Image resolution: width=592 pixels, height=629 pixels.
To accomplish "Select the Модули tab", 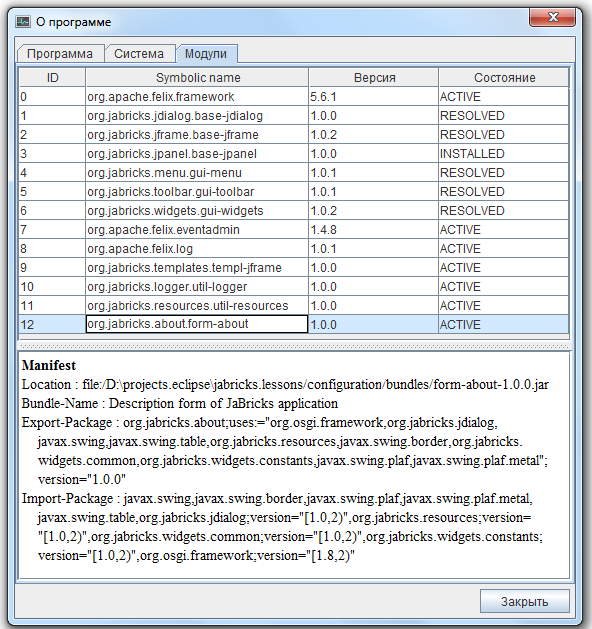I will click(206, 54).
